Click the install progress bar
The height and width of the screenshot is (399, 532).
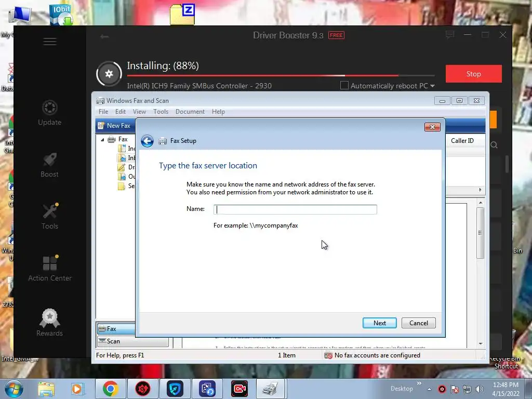click(x=281, y=75)
